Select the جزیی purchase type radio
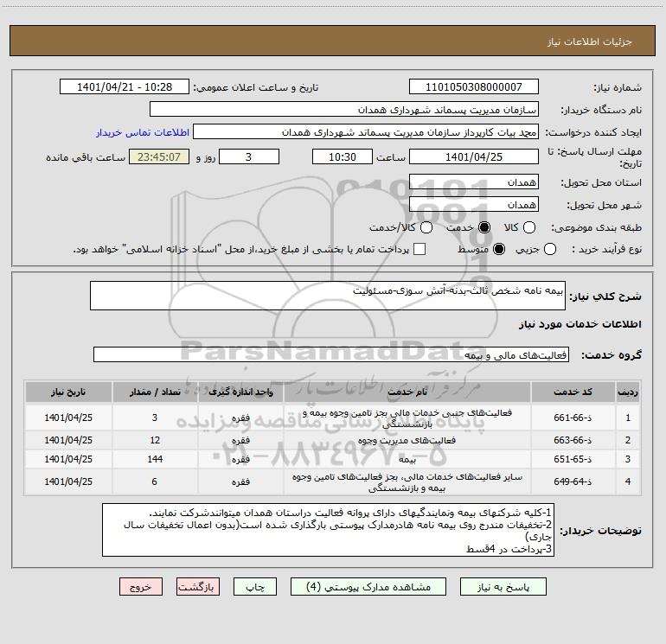This screenshot has height=644, width=666. point(550,249)
